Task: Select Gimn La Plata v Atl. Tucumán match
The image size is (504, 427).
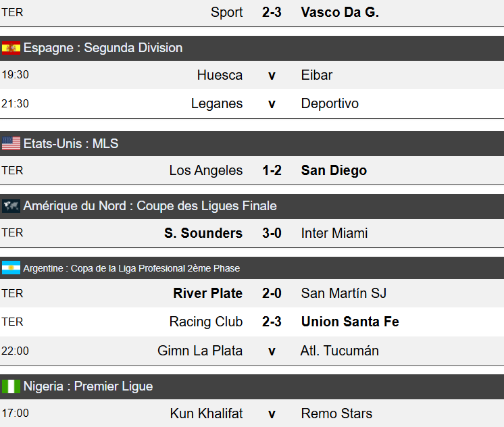Action: [x=272, y=351]
